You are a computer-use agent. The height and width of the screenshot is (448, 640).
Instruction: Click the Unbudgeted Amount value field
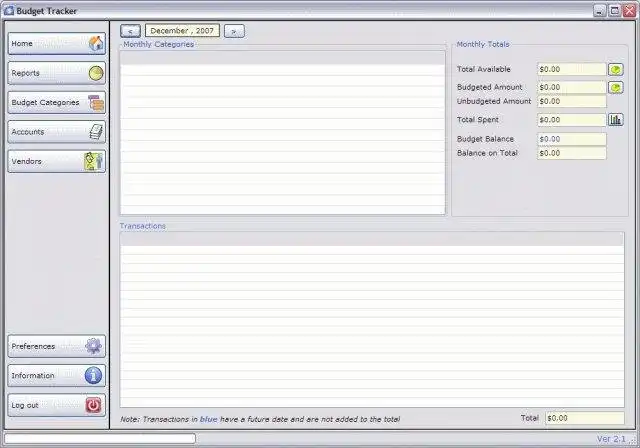click(571, 101)
